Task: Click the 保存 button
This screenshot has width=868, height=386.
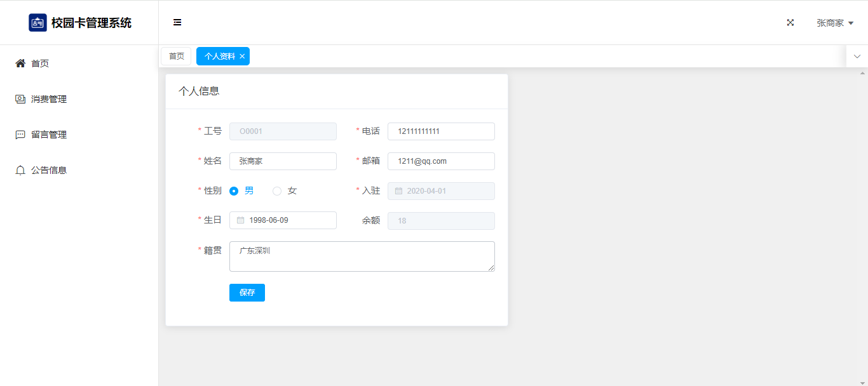Action: click(247, 293)
